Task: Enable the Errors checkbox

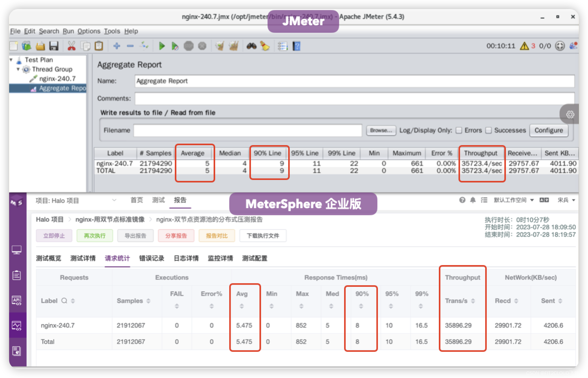Action: point(459,130)
